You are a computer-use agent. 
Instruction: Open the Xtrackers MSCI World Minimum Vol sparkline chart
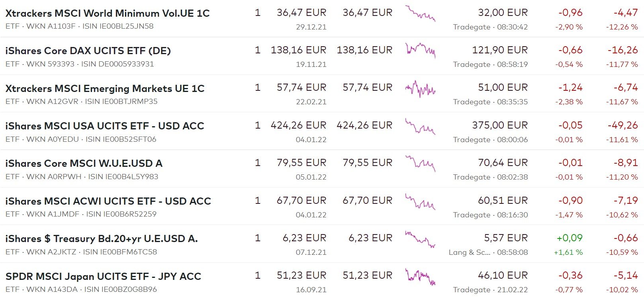pyautogui.click(x=420, y=14)
